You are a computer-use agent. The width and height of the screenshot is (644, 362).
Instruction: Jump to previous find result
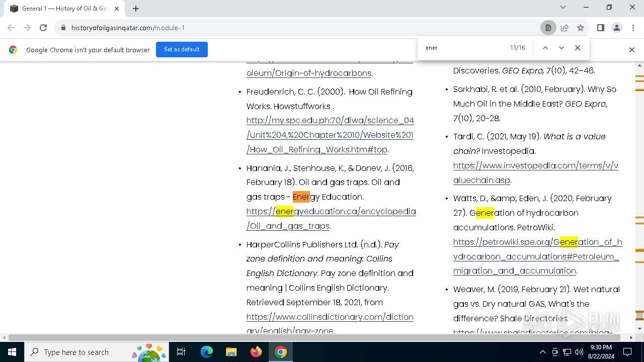pos(545,48)
